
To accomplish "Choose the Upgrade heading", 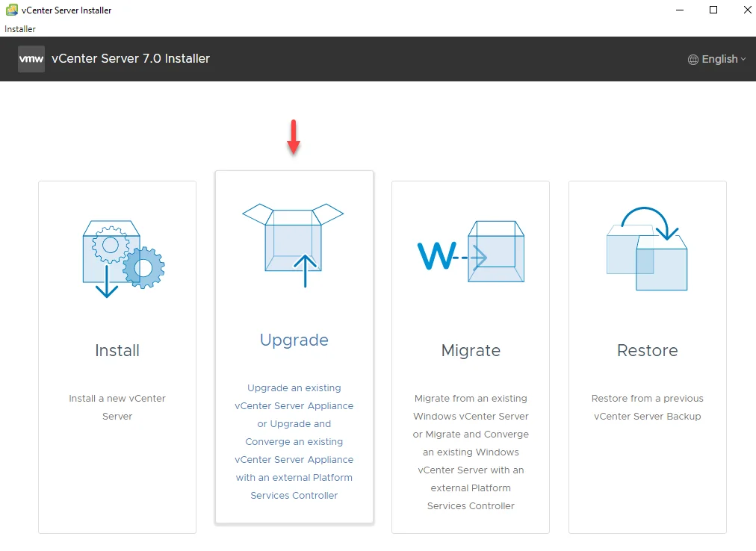I will click(x=294, y=340).
